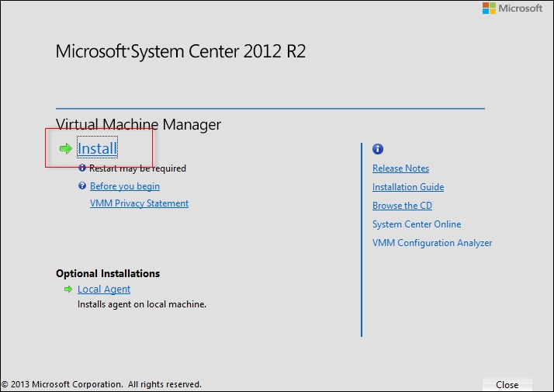This screenshot has height=392, width=554.
Task: Click the info icon beside Restart notice
Action: 82,168
